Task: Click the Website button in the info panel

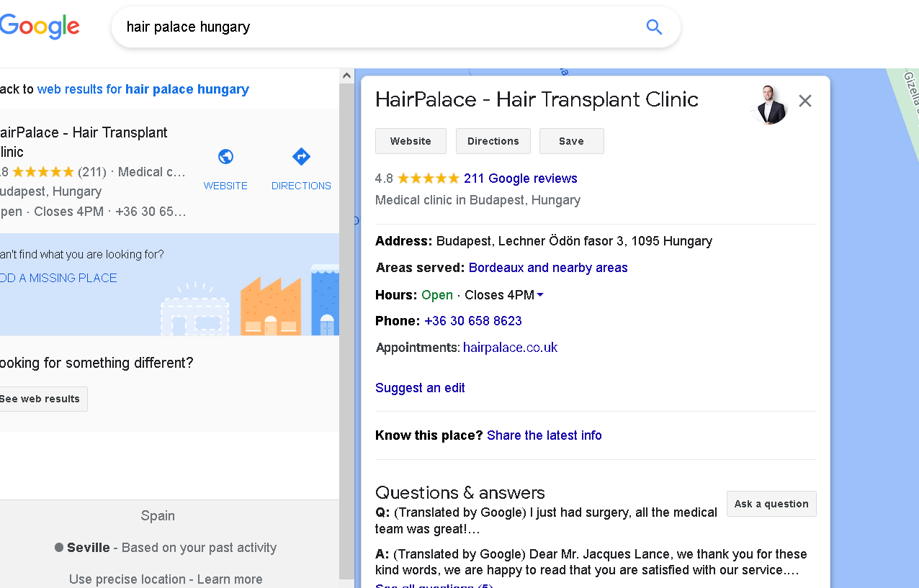Action: pyautogui.click(x=411, y=141)
